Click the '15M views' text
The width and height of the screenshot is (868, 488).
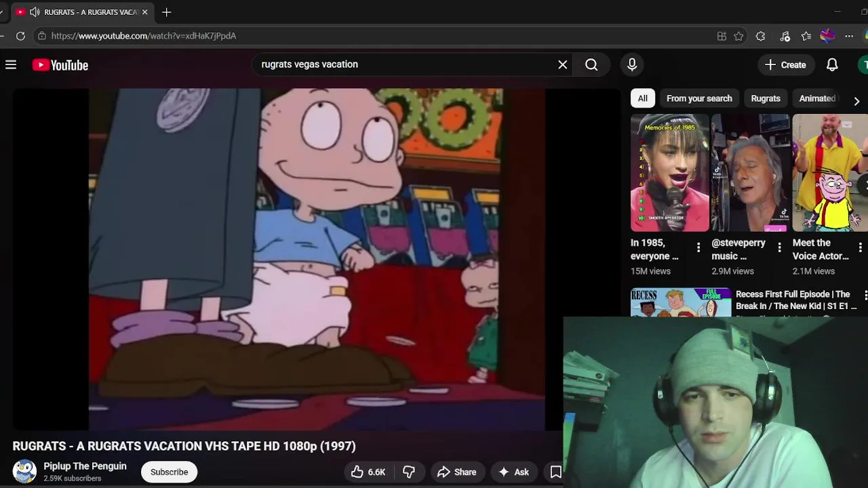click(650, 271)
